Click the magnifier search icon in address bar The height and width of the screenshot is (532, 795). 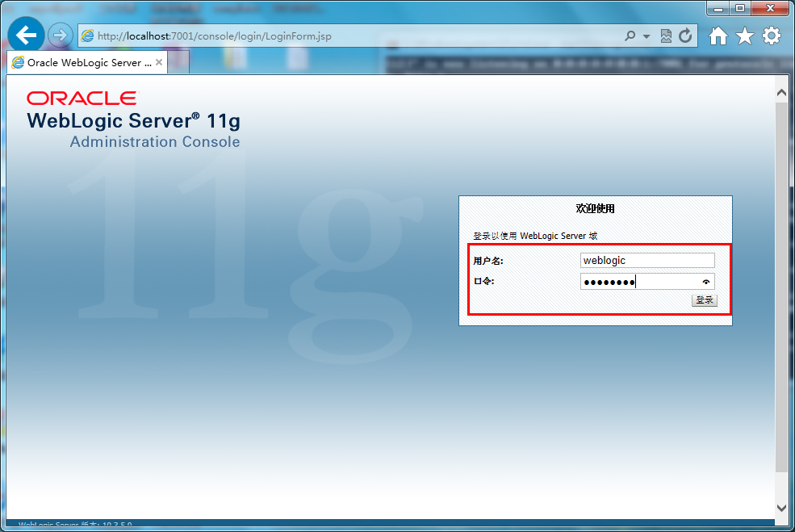coord(630,36)
